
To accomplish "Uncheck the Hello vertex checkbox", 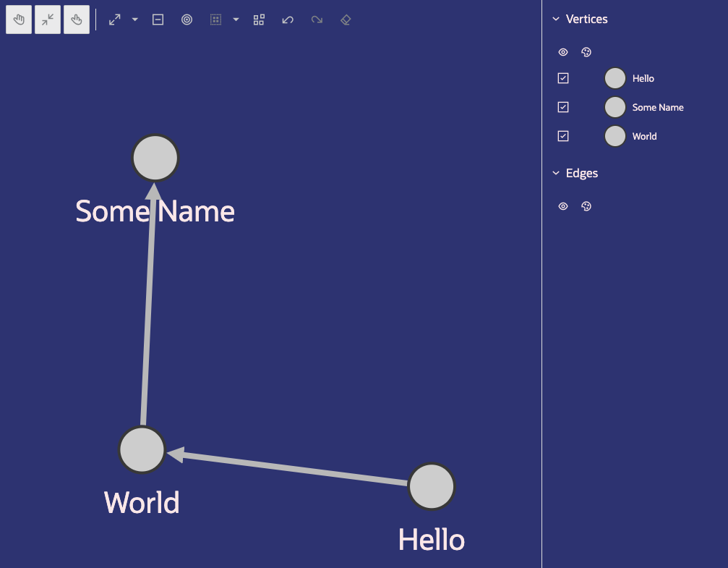I will pos(563,78).
